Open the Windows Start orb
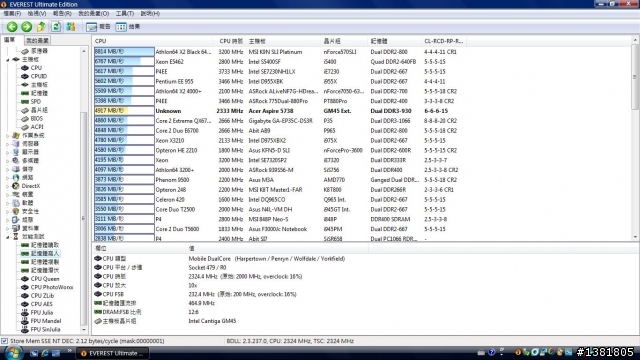 point(13,353)
